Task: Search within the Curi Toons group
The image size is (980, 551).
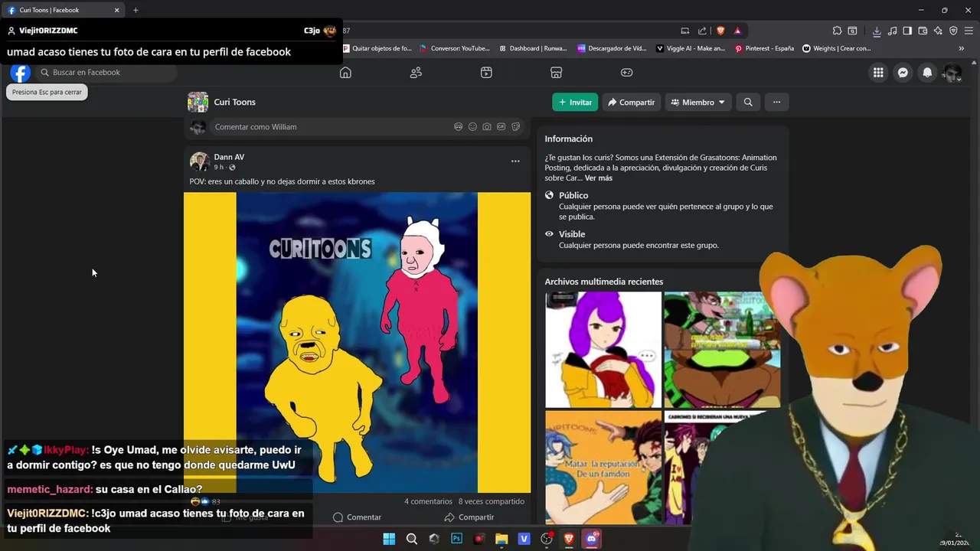Action: click(748, 103)
